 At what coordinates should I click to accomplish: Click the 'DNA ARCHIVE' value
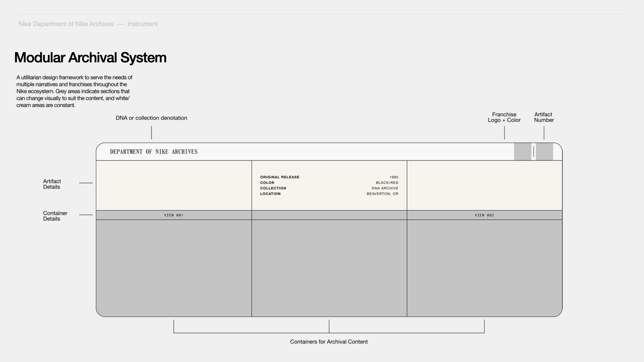coord(385,188)
